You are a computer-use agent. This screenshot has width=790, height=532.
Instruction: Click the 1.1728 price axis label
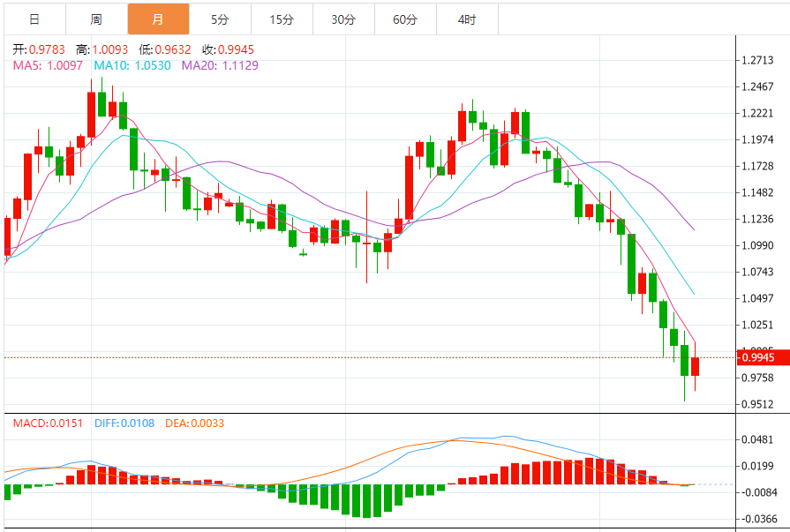[757, 166]
